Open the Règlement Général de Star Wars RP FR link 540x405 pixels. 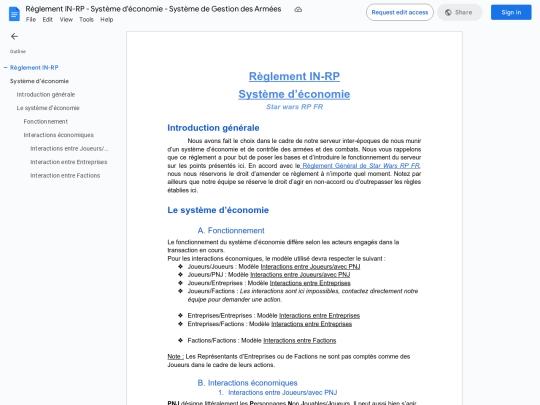click(361, 166)
